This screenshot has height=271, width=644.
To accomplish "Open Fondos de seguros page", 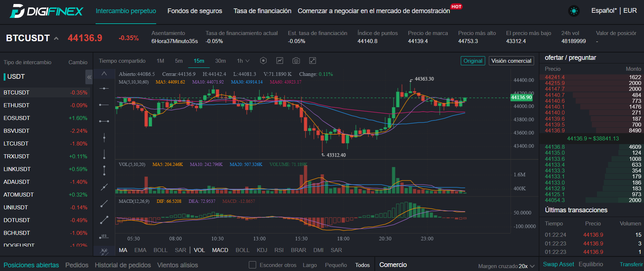I will tap(195, 11).
